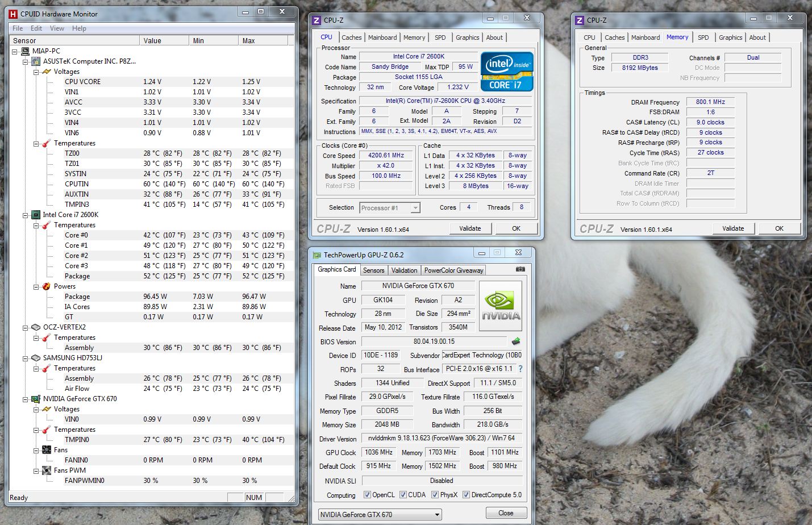Viewport: 812px width, 525px height.
Task: Toggle the OpenCL checkbox
Action: [367, 495]
